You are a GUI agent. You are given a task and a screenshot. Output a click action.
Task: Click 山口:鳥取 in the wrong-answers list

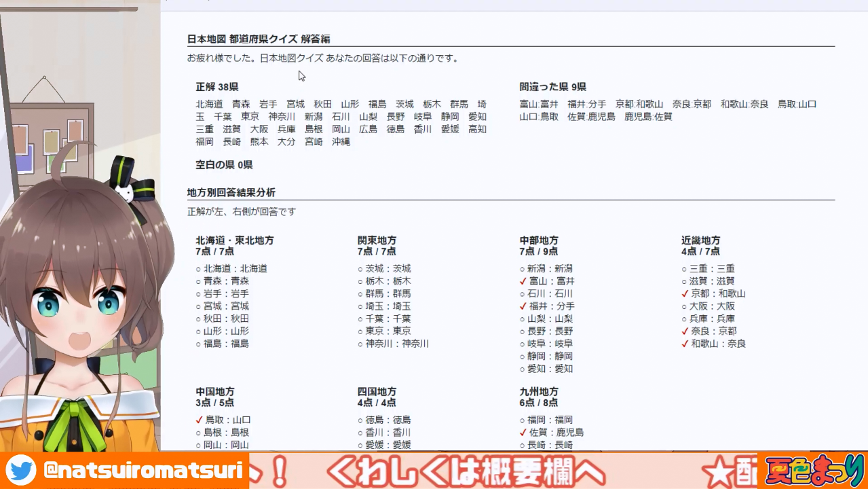(539, 117)
